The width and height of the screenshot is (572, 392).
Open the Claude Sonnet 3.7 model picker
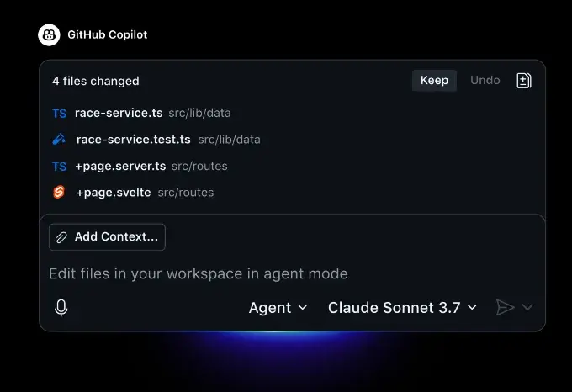click(x=402, y=308)
